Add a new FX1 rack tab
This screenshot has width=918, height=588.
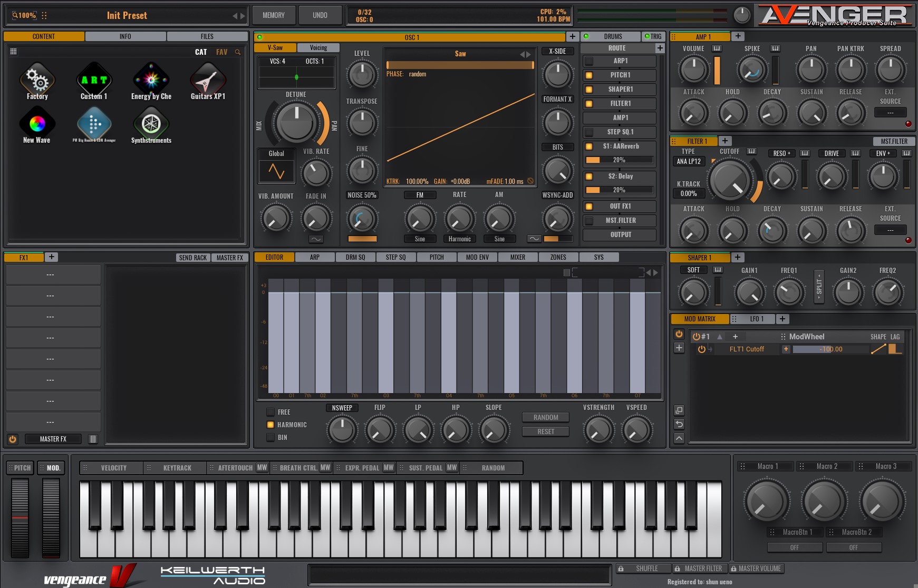tap(51, 257)
